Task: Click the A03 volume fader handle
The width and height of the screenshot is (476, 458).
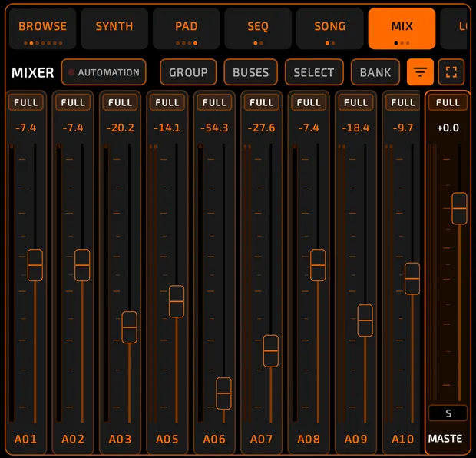Action: (129, 327)
